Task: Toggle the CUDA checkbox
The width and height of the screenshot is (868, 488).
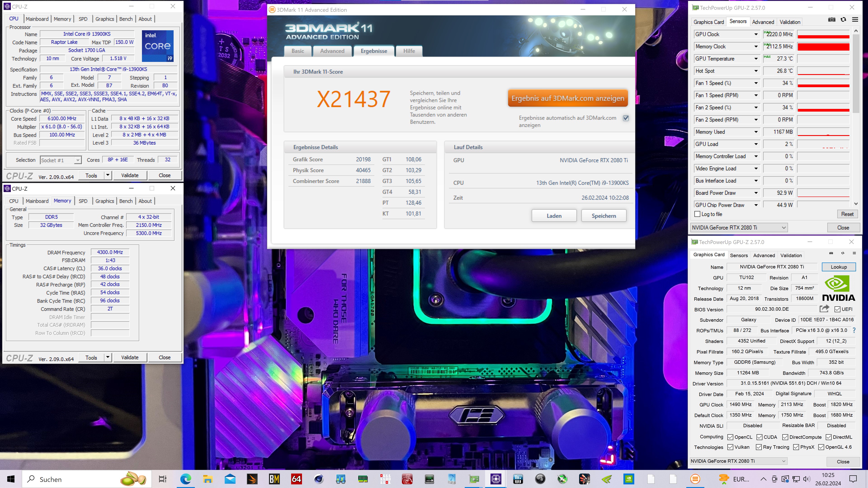Action: pyautogui.click(x=759, y=437)
